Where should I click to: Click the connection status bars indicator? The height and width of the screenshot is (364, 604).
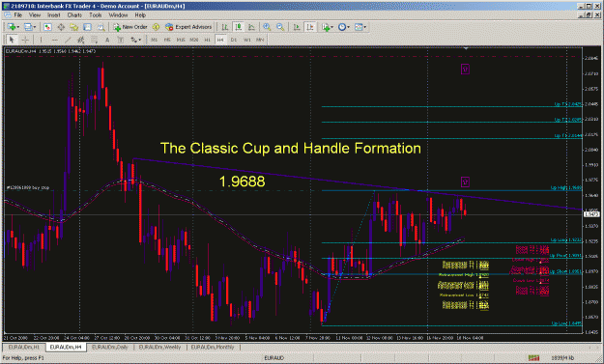click(533, 358)
